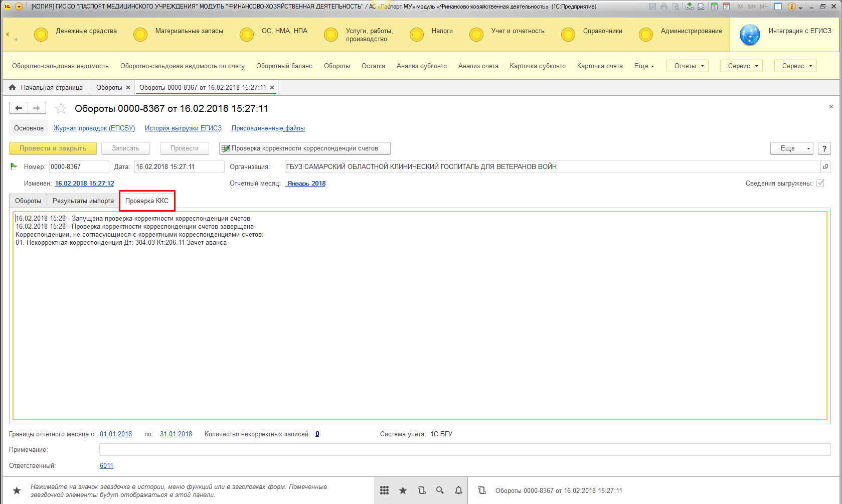Click the Провести и закрыть button

[x=53, y=148]
